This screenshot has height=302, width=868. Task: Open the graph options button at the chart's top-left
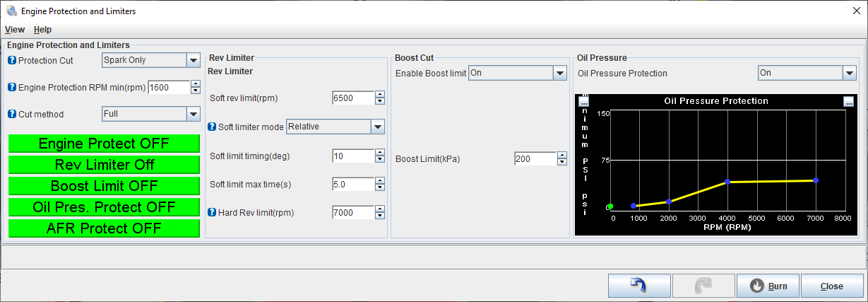point(583,102)
